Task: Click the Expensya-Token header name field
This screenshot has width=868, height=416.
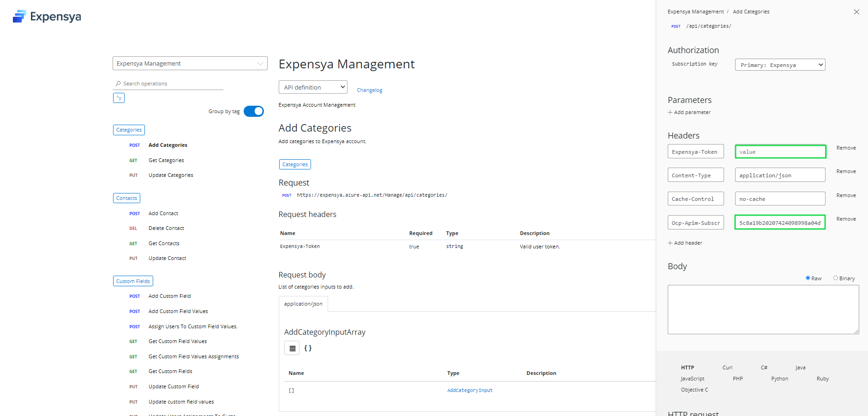Action: pos(696,151)
